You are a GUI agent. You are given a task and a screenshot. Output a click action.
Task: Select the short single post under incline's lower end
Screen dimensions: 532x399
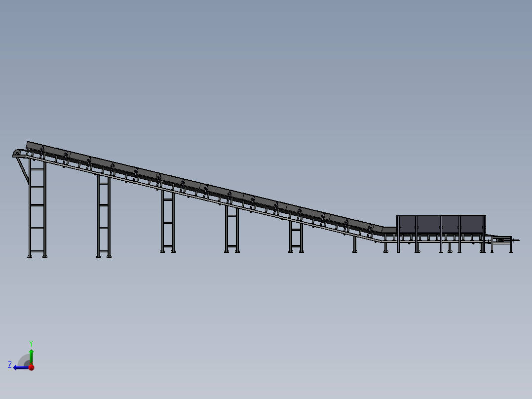coord(354,244)
